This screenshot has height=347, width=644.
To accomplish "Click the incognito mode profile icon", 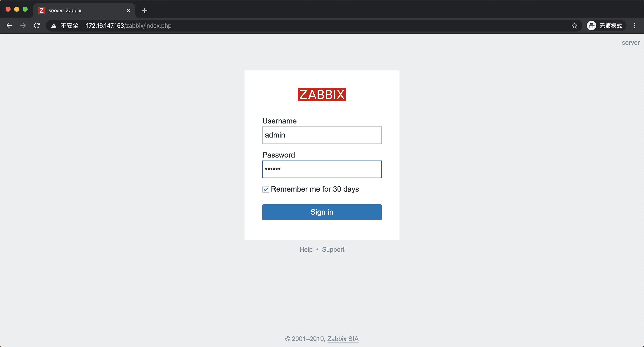I will click(x=591, y=26).
